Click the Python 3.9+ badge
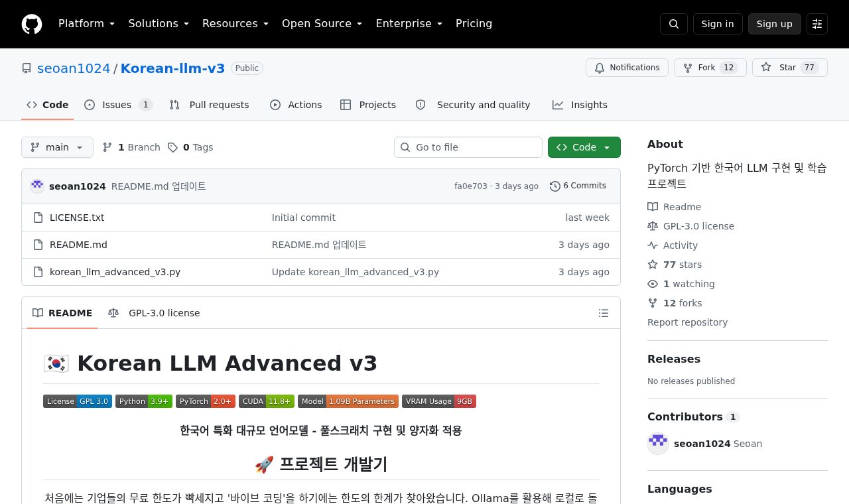 tap(144, 401)
